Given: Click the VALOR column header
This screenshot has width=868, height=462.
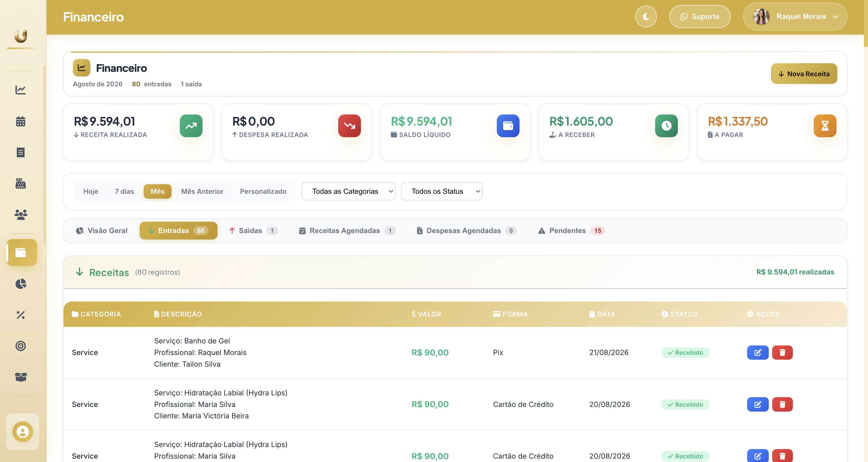Looking at the screenshot, I should pyautogui.click(x=426, y=314).
